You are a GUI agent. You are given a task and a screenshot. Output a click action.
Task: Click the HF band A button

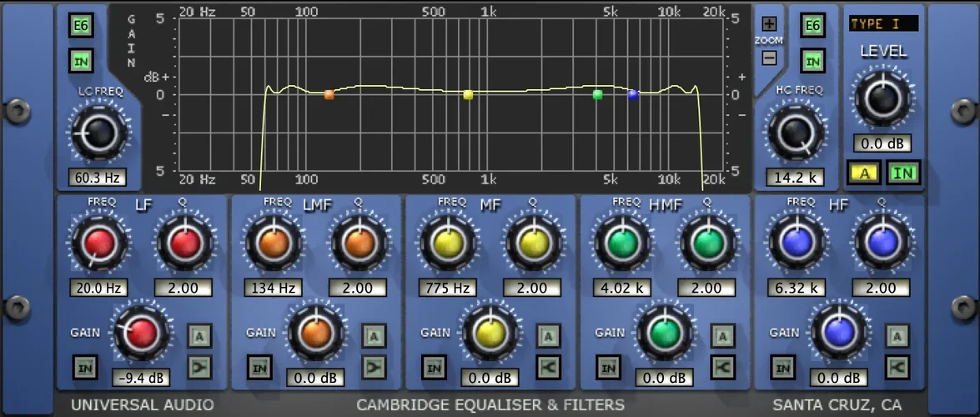coord(897,336)
